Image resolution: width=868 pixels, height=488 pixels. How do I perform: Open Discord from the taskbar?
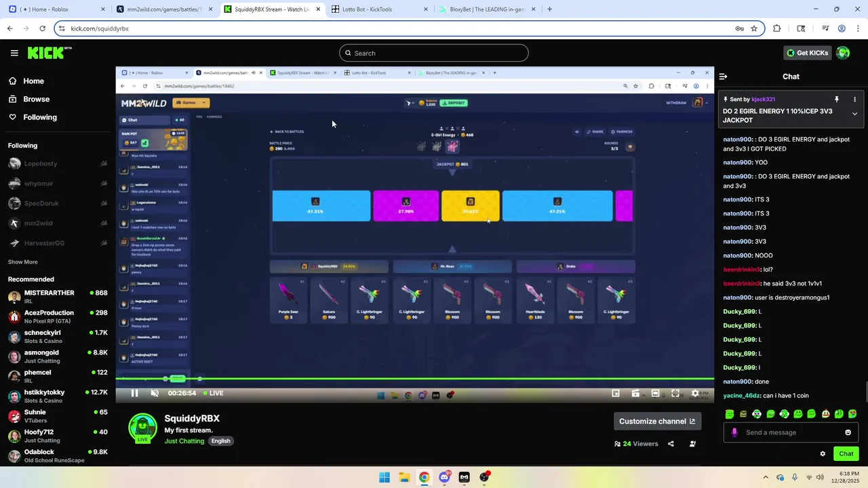click(444, 477)
